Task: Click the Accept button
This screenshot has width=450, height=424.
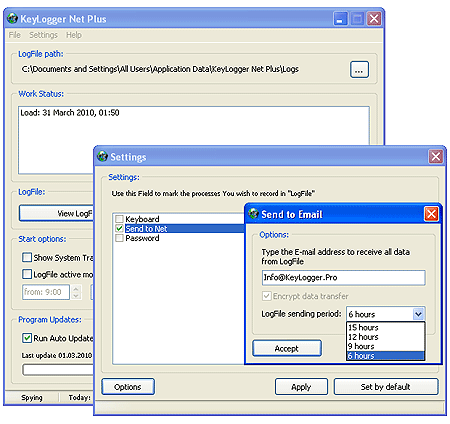Action: 287,348
